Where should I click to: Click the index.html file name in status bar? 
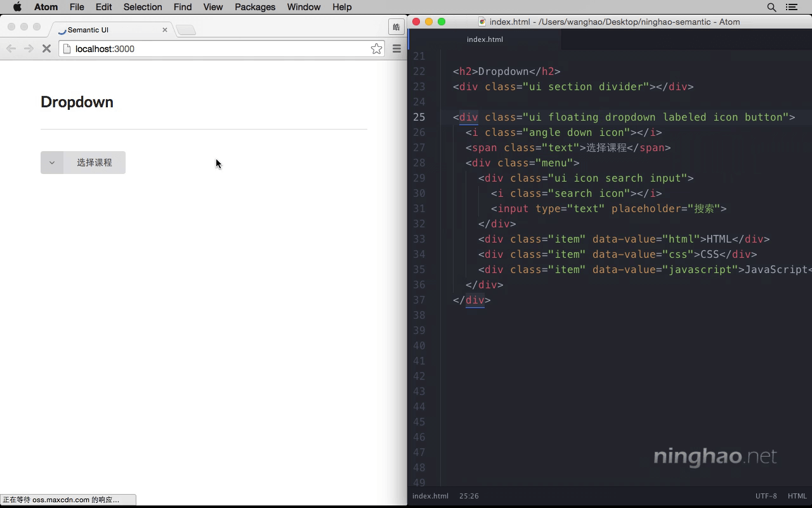coord(430,496)
